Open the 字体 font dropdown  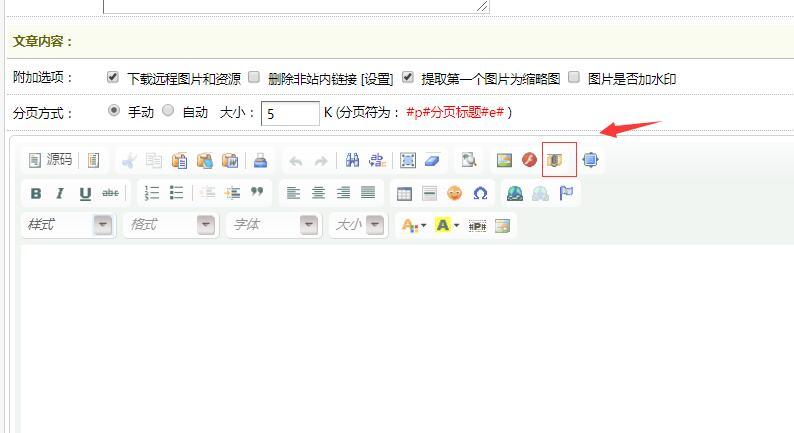274,225
